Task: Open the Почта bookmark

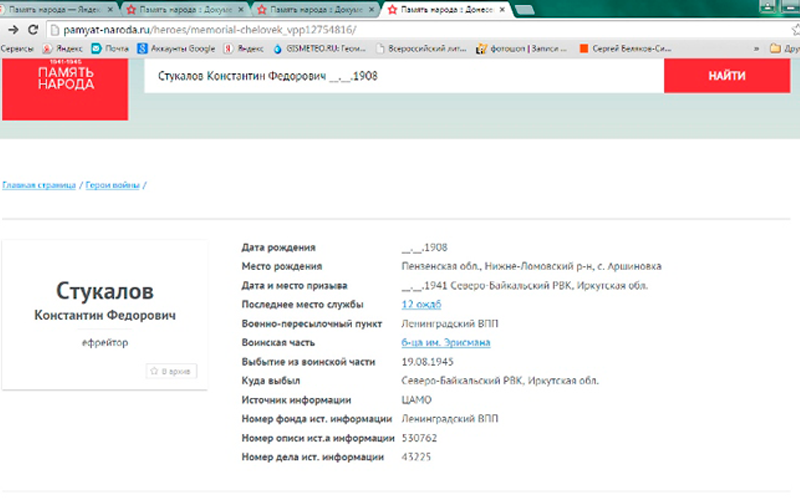Action: [110, 48]
